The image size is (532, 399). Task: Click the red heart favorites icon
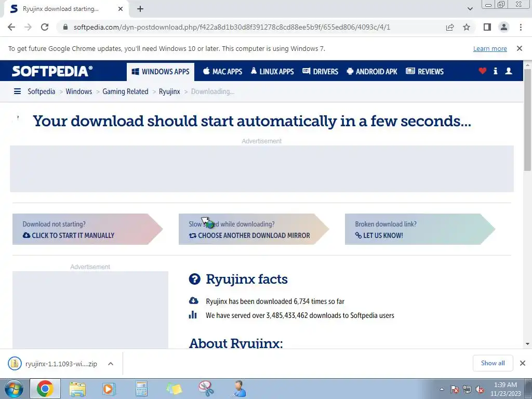click(483, 71)
